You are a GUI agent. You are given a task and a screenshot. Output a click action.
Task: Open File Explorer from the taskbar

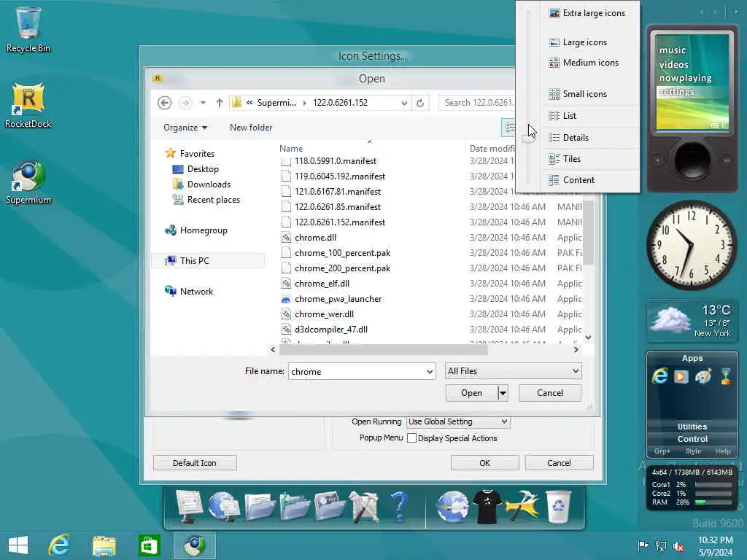coord(104,545)
